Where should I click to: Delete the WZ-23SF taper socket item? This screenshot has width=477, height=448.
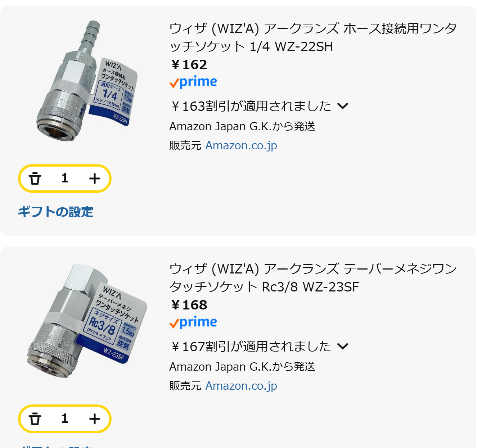click(x=35, y=419)
